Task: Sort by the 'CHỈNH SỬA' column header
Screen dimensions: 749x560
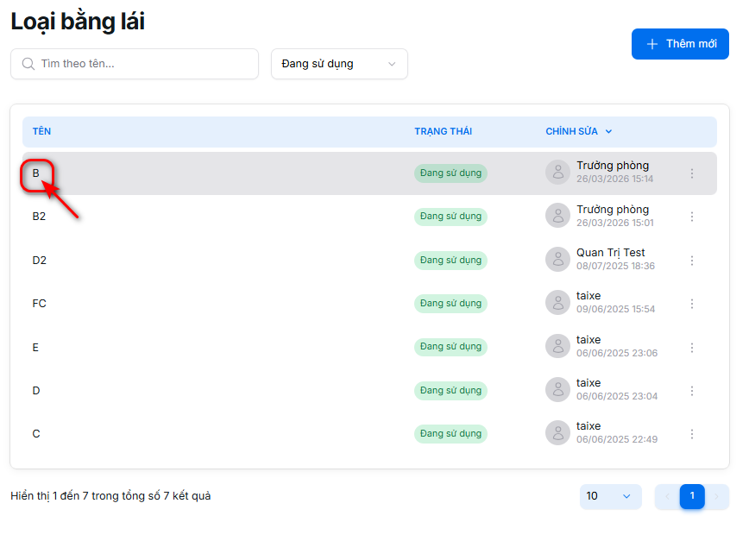Action: [x=578, y=132]
